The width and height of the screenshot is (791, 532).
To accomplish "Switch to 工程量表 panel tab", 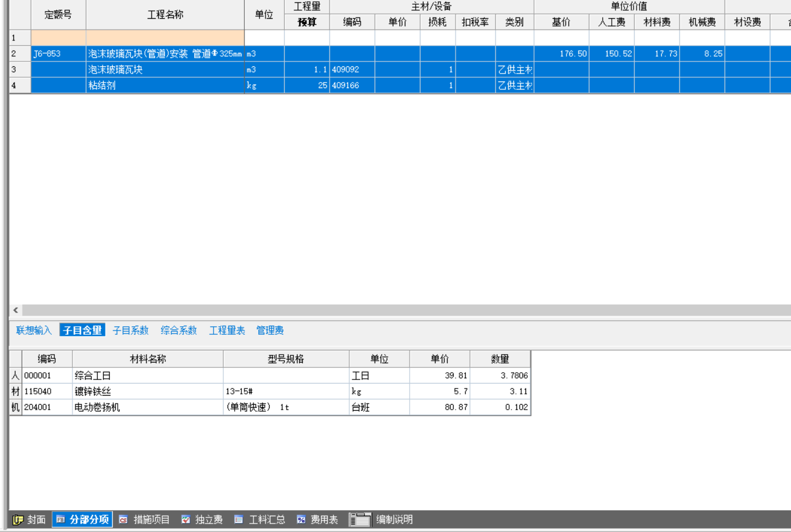I will pos(227,331).
